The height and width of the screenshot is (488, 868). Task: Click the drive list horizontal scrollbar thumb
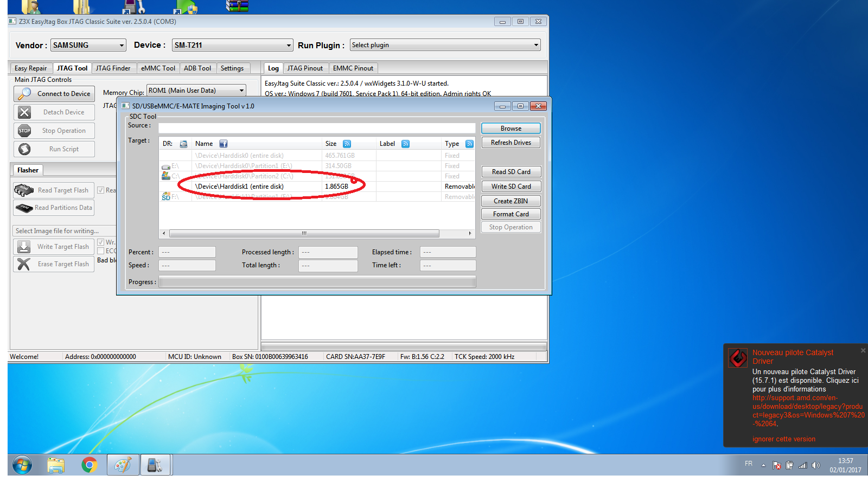(x=304, y=233)
